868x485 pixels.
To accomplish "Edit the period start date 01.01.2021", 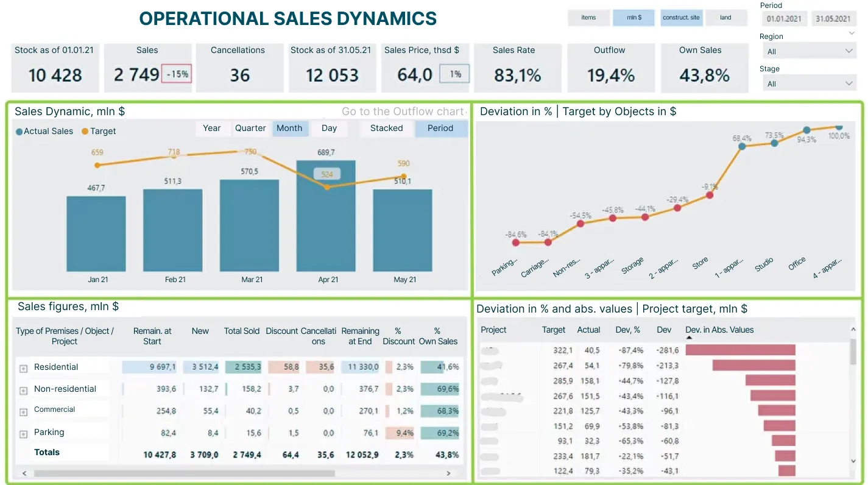I will click(x=784, y=19).
